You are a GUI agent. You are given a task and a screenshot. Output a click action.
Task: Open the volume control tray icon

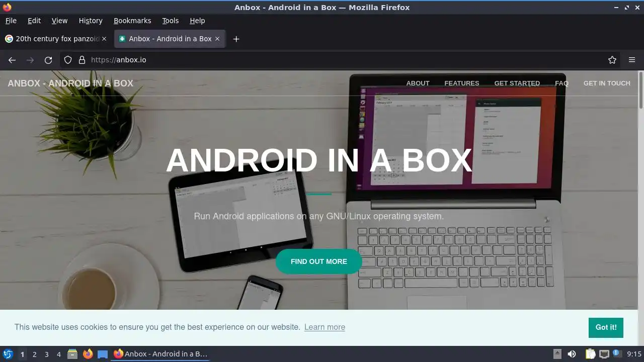pos(572,354)
